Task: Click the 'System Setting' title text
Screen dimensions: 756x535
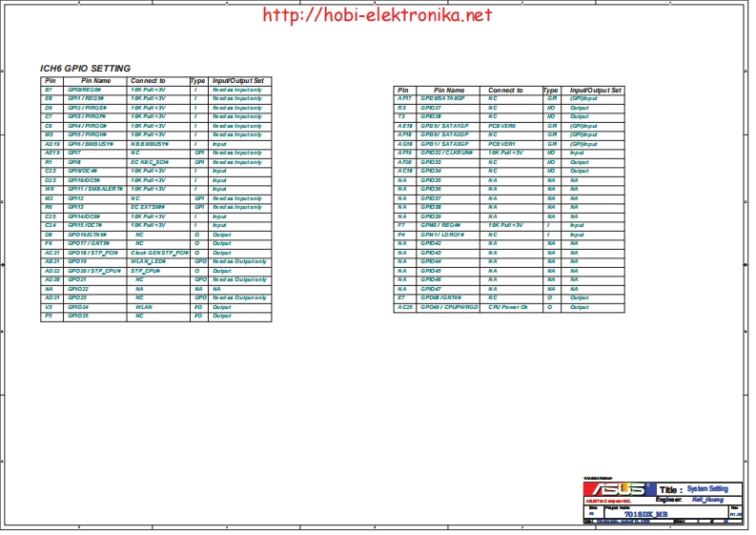Action: point(707,487)
